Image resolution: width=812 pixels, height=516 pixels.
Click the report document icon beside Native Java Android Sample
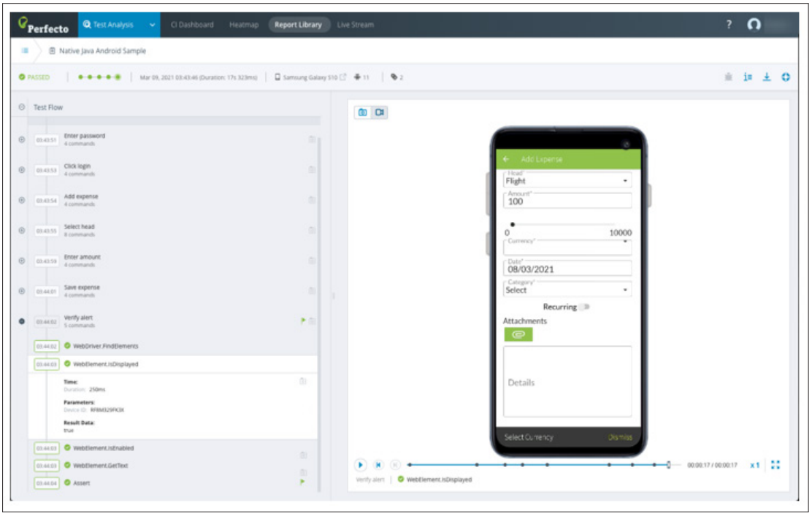click(x=52, y=50)
